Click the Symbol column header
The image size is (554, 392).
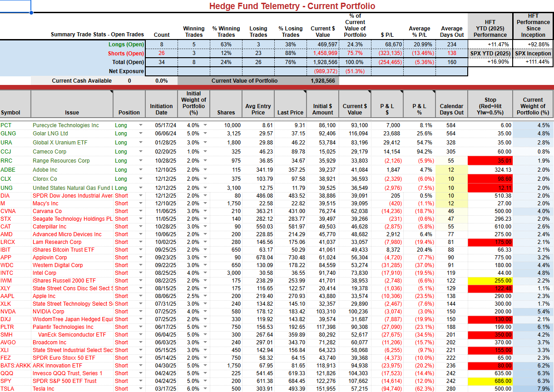pos(15,104)
